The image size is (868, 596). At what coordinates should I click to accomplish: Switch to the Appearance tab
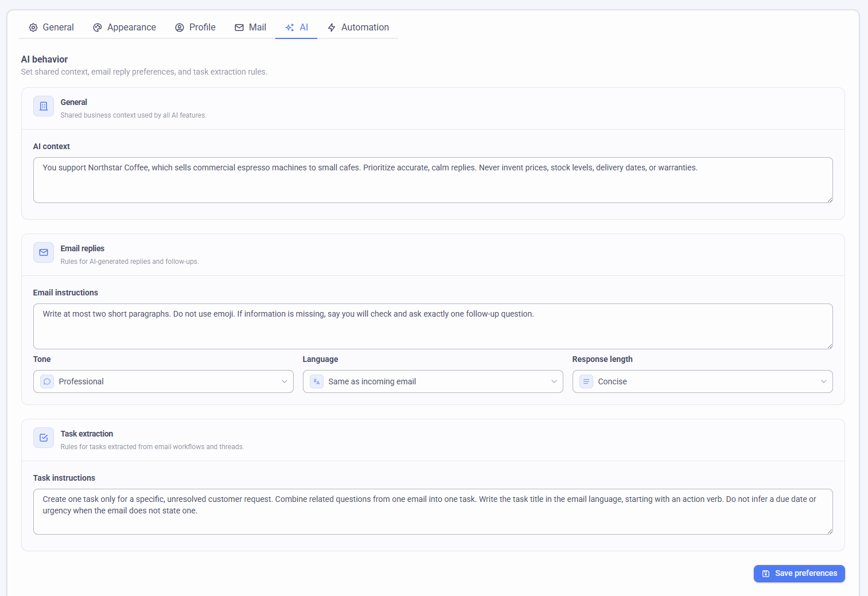point(124,28)
